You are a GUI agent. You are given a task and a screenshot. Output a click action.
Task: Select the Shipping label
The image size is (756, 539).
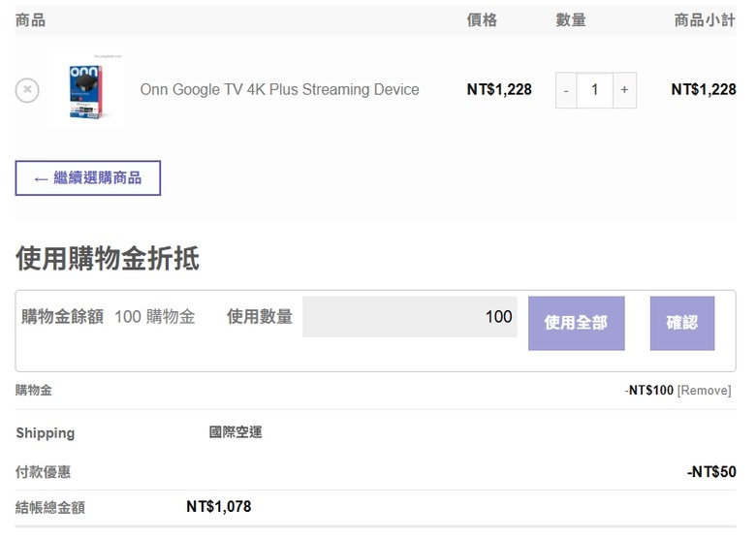pos(46,433)
